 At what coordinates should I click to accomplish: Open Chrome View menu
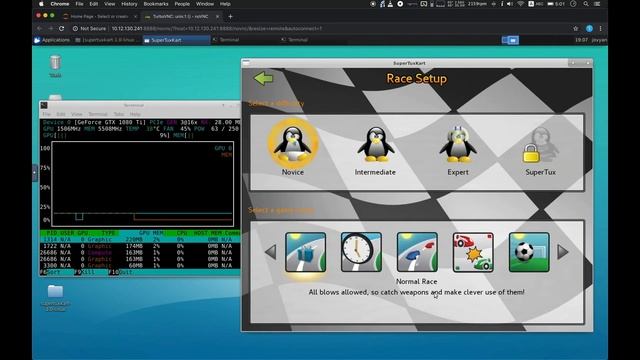tap(109, 4)
